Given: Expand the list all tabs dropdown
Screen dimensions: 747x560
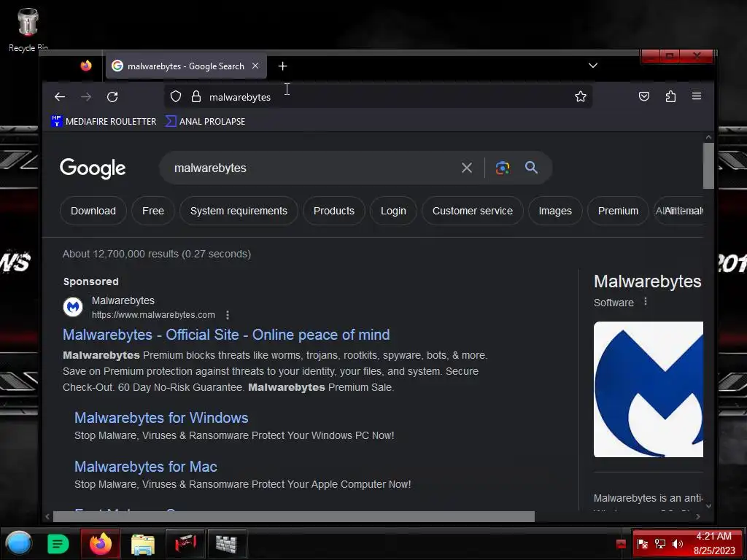Looking at the screenshot, I should 592,66.
